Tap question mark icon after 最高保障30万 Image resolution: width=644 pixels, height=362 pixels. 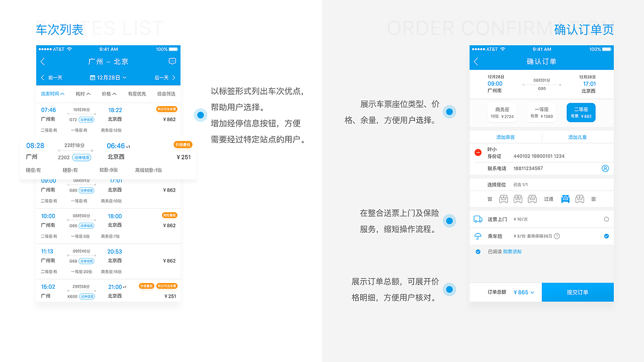[x=557, y=236]
